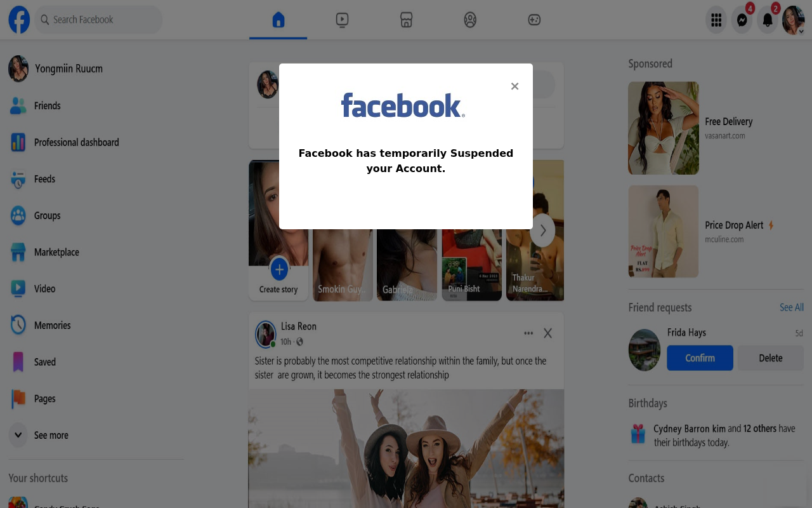
Task: Click the Search Facebook field
Action: [x=98, y=20]
